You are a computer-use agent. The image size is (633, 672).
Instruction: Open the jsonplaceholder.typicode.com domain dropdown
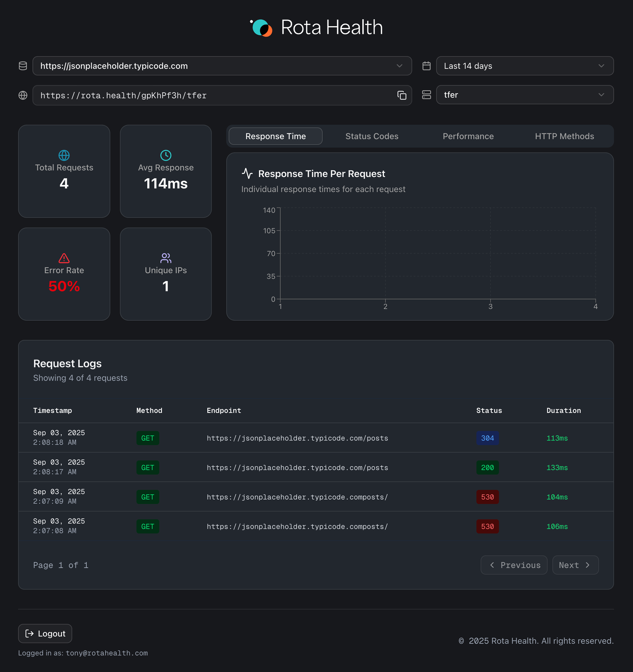click(222, 66)
